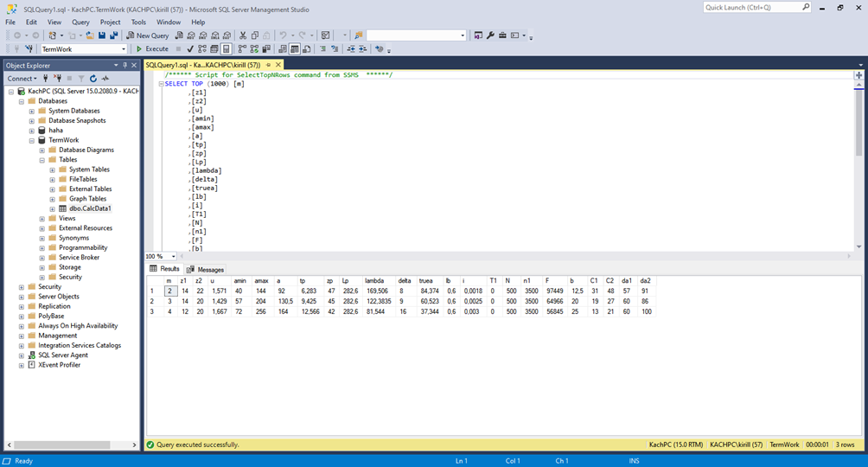Uncomment selected lines icon

335,48
